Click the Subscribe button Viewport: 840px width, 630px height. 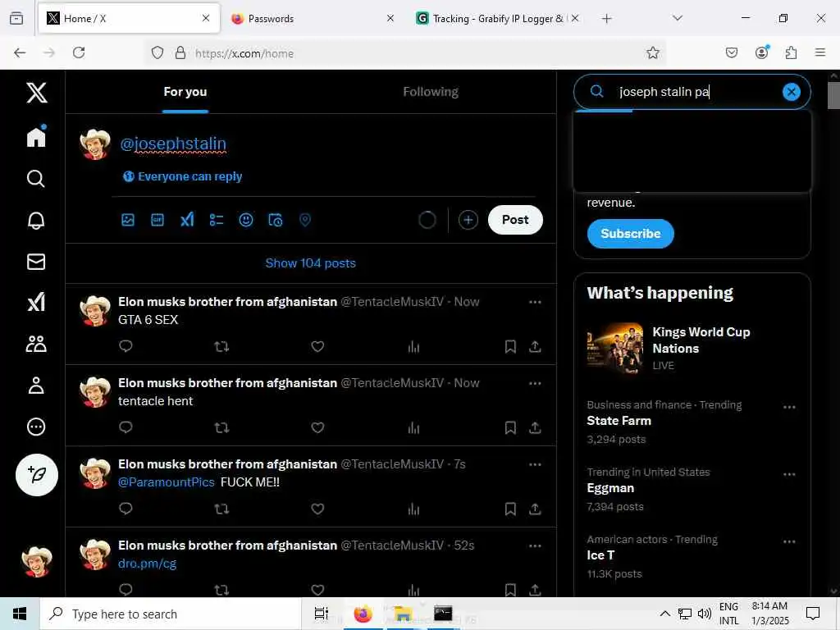coord(631,234)
